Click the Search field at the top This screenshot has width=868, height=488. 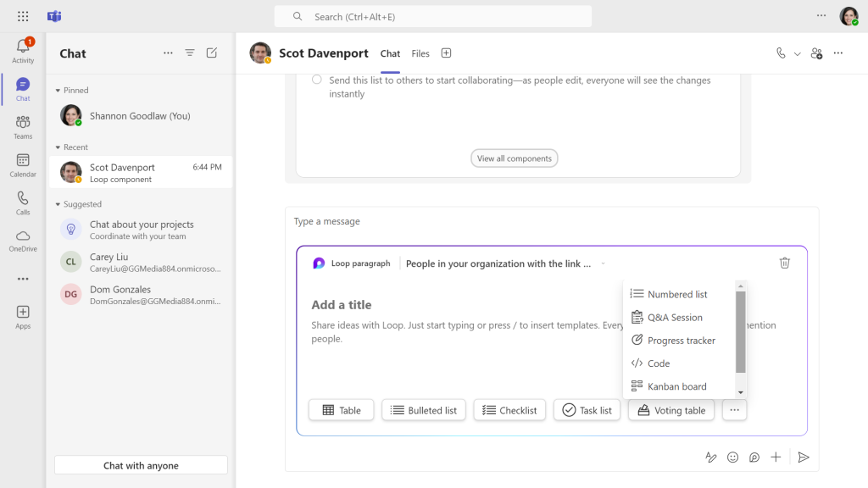click(x=432, y=15)
